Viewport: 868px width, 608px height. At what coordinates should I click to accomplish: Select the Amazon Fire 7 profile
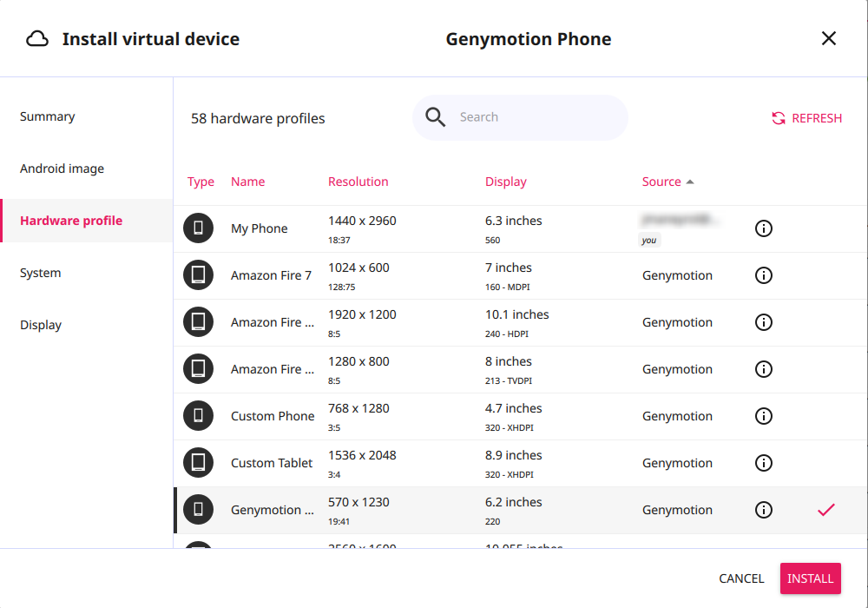pos(271,275)
